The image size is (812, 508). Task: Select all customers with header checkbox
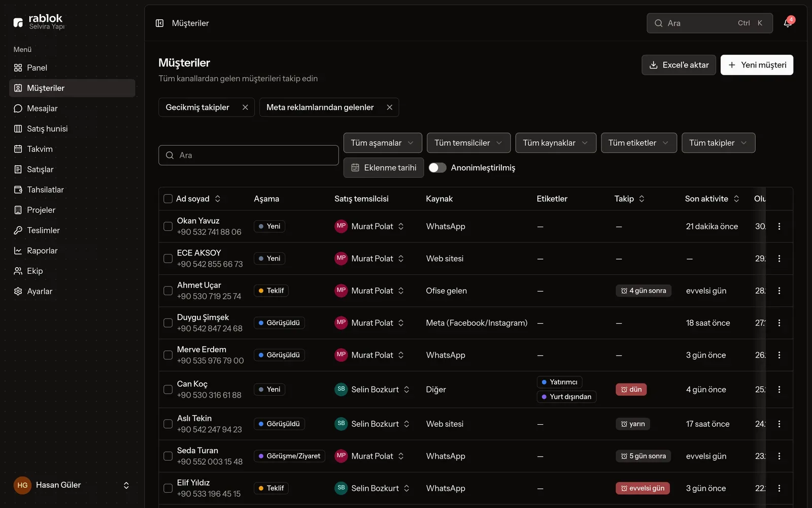[168, 199]
